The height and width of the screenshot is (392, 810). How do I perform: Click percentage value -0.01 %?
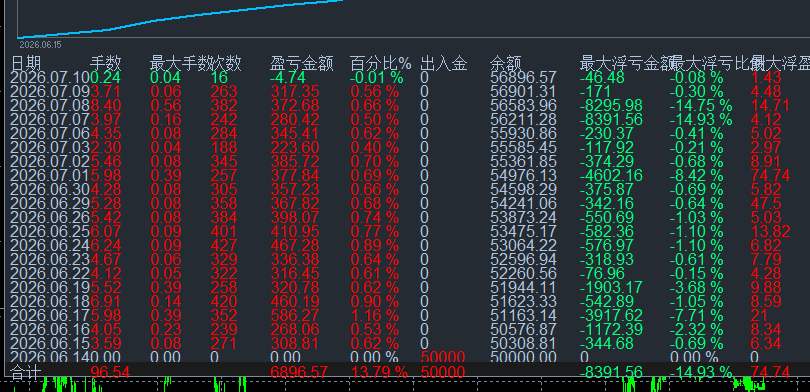pos(377,78)
